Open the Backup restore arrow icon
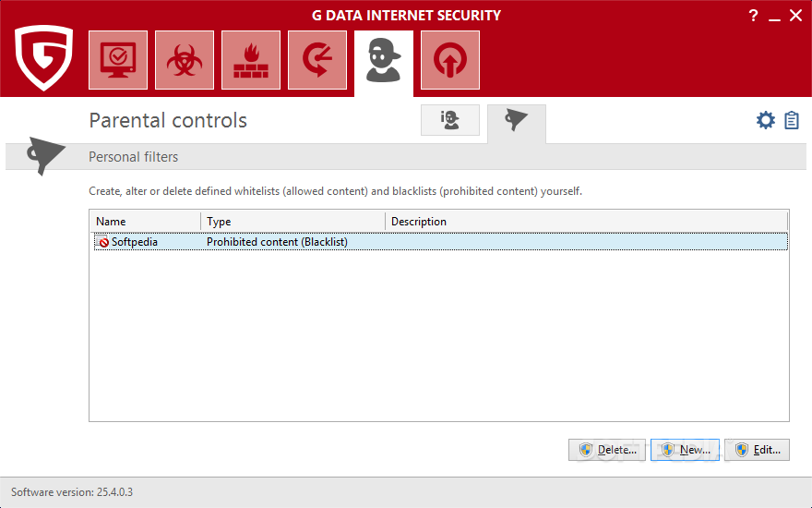The width and height of the screenshot is (812, 508). point(317,60)
